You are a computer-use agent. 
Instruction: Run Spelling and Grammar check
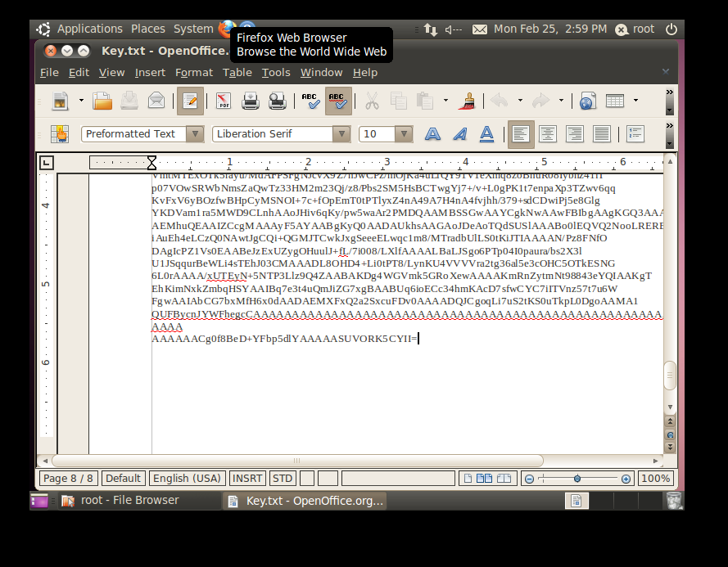(x=310, y=101)
